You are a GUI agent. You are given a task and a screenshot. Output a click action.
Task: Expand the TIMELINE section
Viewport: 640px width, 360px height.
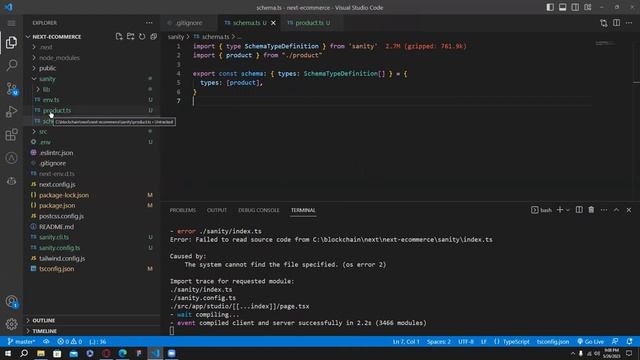click(44, 331)
